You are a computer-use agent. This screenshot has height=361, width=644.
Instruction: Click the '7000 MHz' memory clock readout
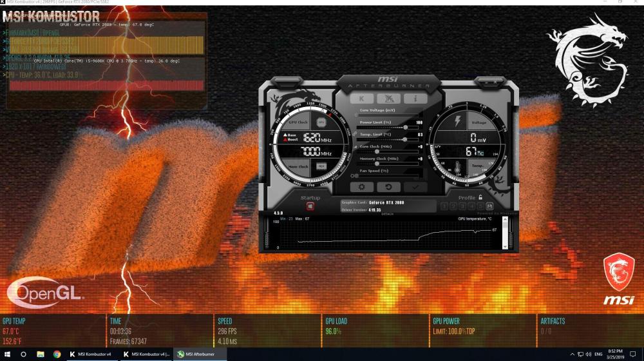316,151
